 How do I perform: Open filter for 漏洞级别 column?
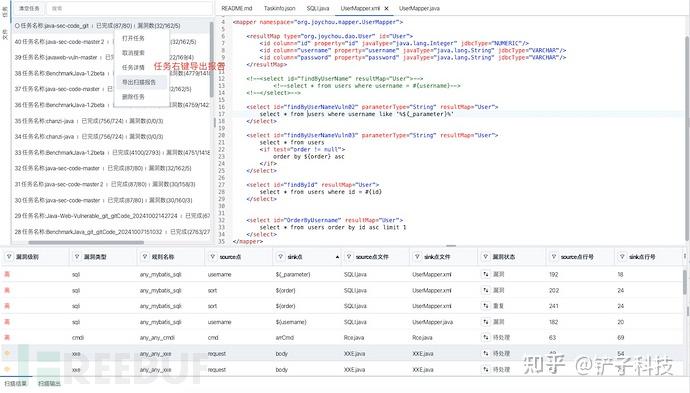pos(9,257)
